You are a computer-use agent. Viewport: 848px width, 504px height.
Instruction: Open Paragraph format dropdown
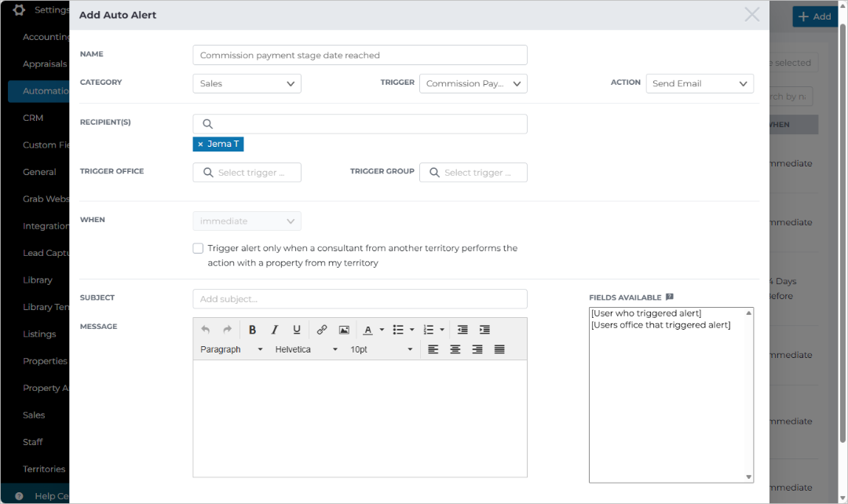(x=231, y=349)
